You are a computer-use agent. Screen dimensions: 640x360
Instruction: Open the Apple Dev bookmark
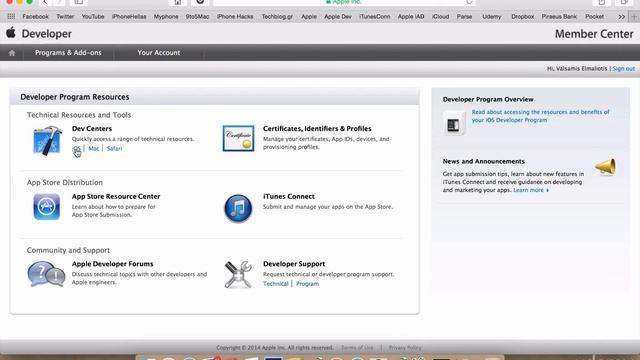[338, 17]
